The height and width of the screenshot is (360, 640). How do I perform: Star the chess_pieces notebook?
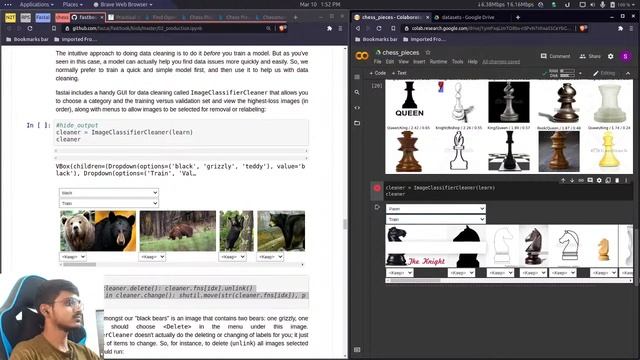(x=428, y=53)
